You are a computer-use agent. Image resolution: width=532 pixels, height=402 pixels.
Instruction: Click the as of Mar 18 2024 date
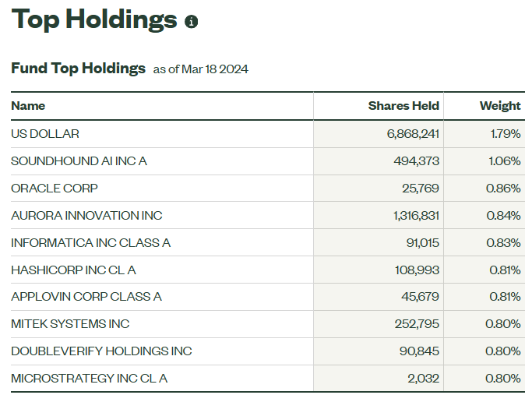click(x=200, y=69)
